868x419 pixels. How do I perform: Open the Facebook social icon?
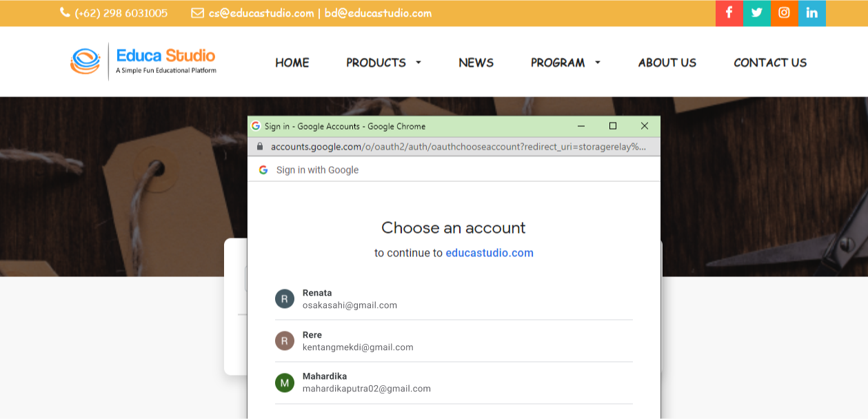click(x=729, y=13)
